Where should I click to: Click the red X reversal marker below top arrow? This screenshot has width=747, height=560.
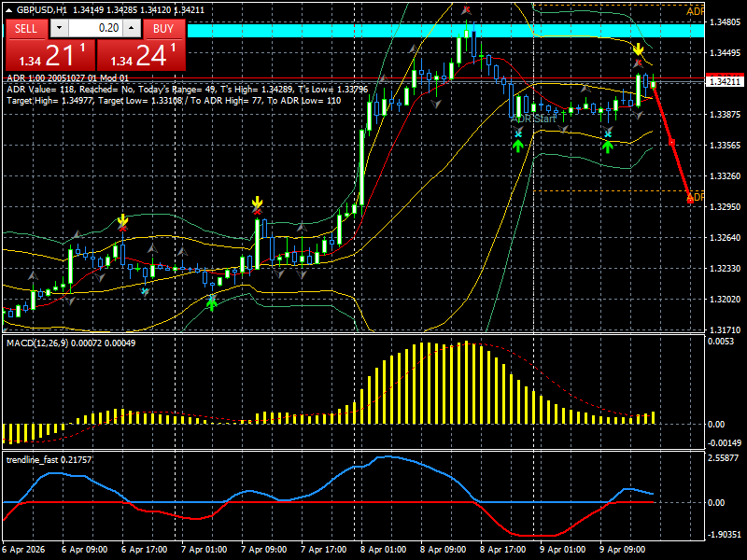639,63
